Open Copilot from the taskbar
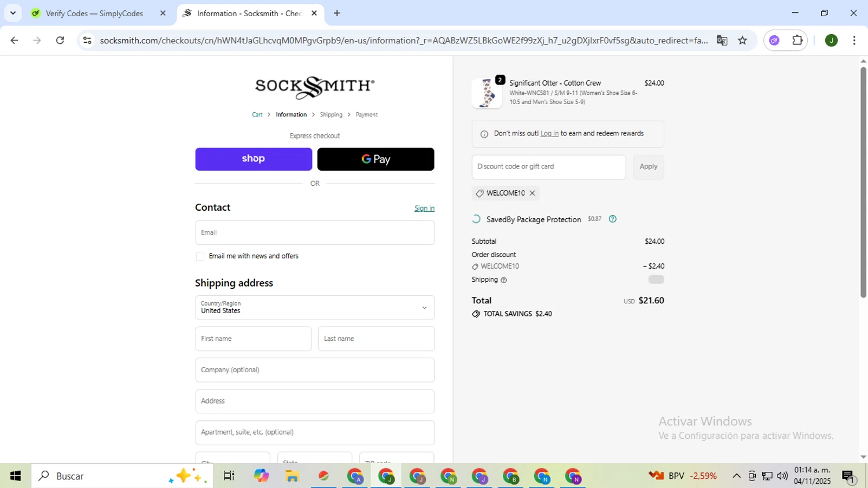Viewport: 868px width, 488px height. tap(262, 476)
